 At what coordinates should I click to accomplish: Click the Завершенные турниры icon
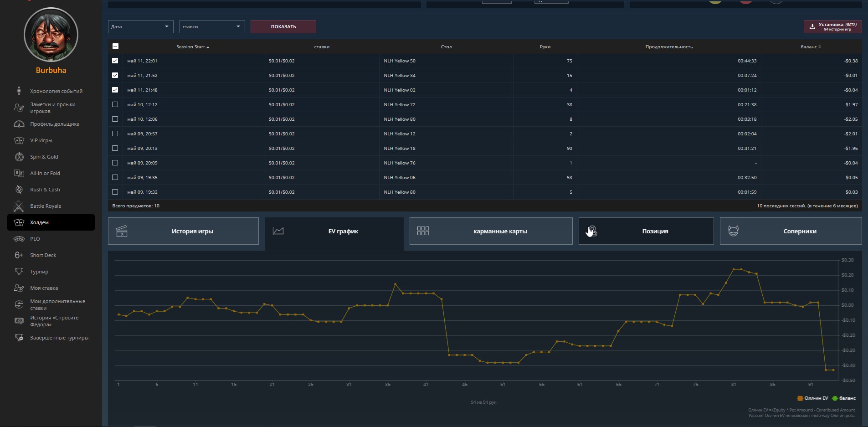click(x=19, y=338)
